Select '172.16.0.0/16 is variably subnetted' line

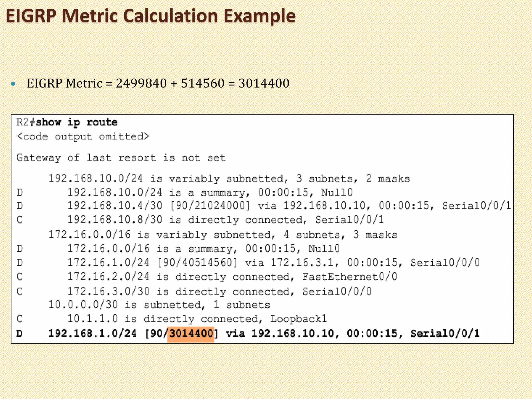point(223,235)
